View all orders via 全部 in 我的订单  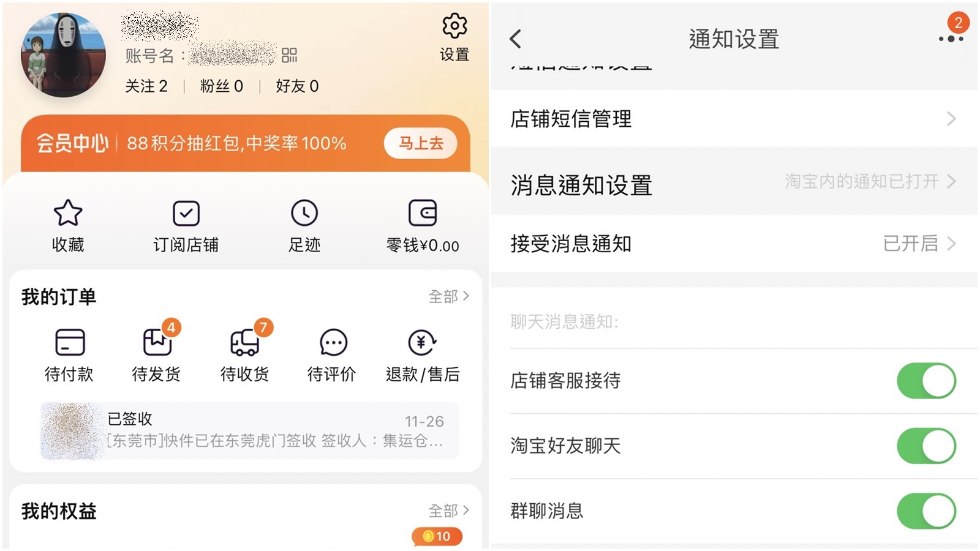[x=448, y=296]
